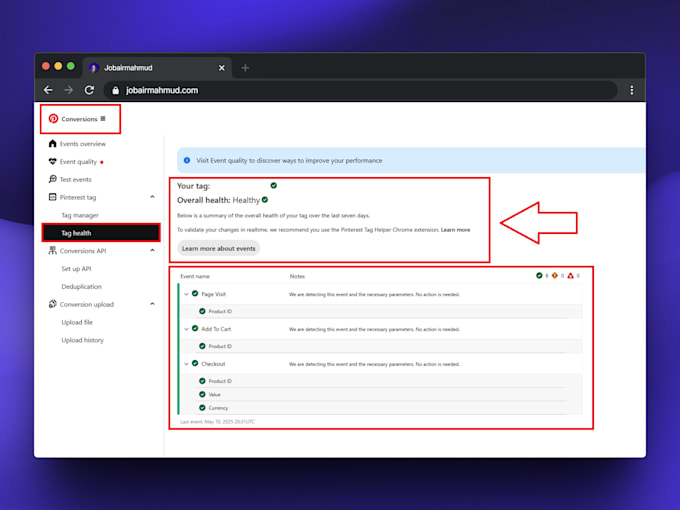This screenshot has height=510, width=680.
Task: Click the info icon in the blue banner
Action: point(187,160)
